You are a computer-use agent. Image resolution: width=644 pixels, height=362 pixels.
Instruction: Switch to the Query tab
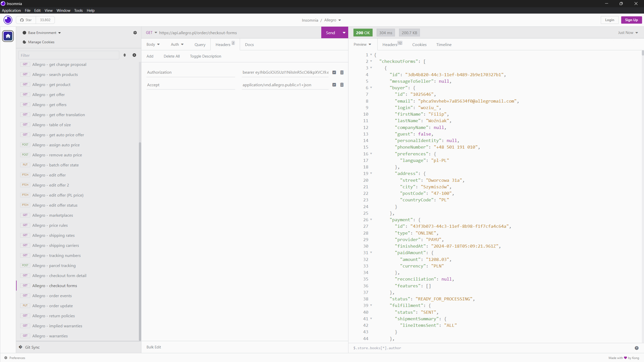(x=200, y=44)
